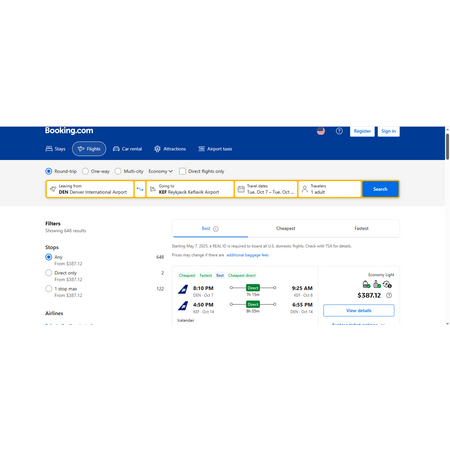Image resolution: width=450 pixels, height=450 pixels.
Task: Open the Travel dates picker
Action: (266, 189)
